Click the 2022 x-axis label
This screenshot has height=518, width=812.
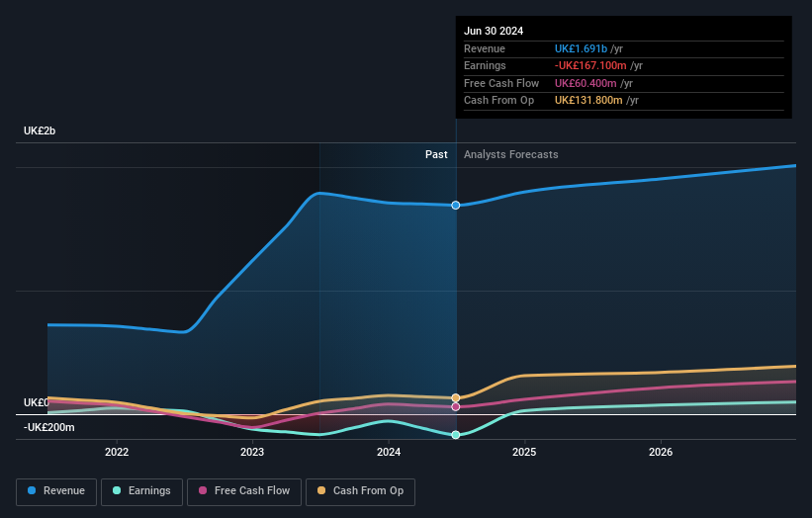pos(117,452)
